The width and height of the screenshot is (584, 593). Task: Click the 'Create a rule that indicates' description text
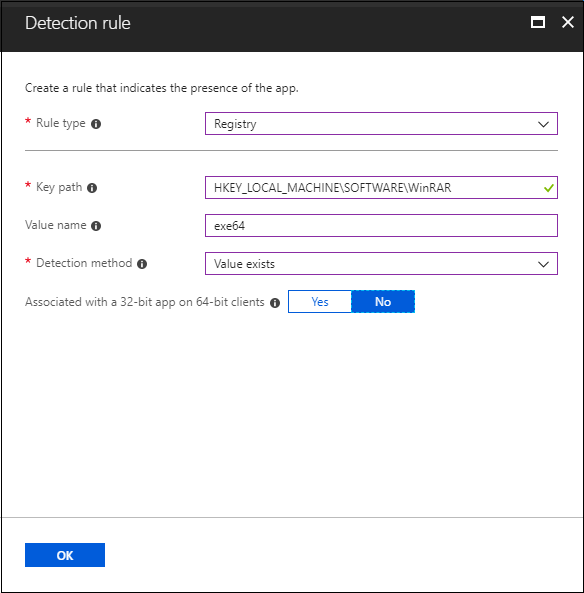pyautogui.click(x=162, y=88)
